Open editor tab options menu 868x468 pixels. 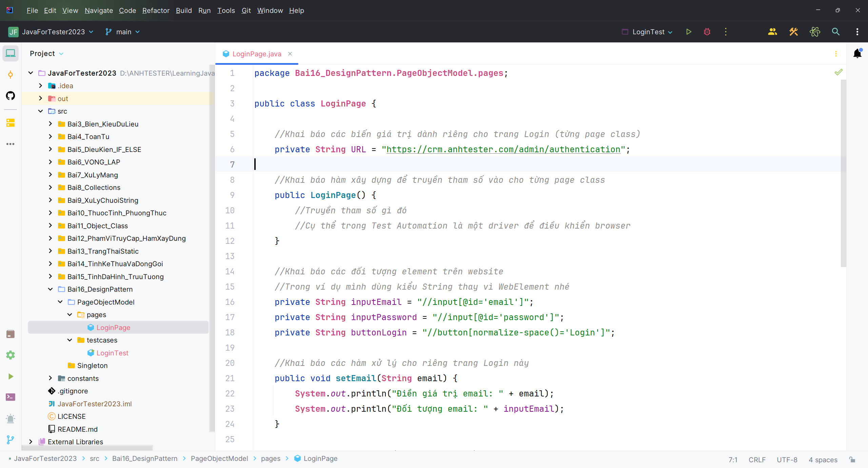click(836, 54)
